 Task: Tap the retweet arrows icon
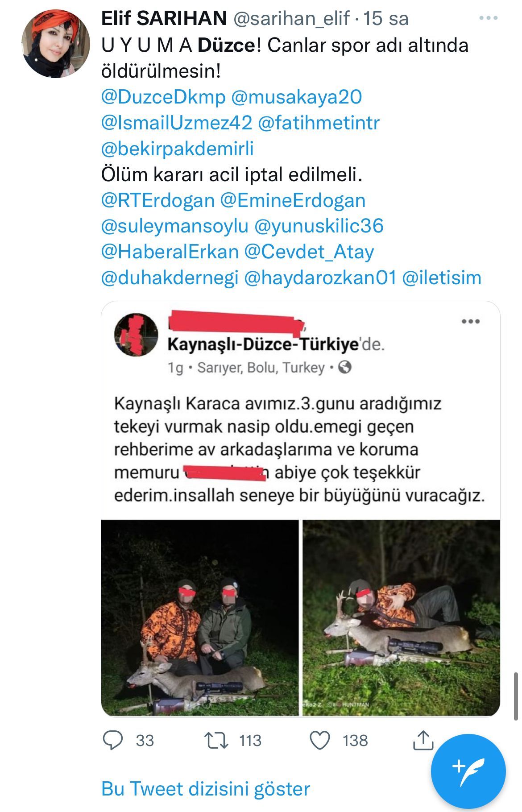[x=216, y=740]
